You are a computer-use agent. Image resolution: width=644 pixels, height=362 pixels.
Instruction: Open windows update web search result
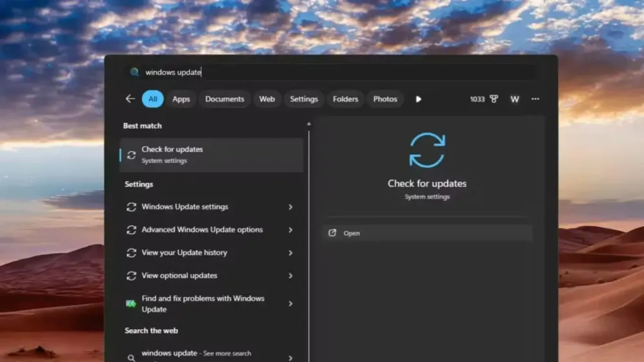coord(211,356)
